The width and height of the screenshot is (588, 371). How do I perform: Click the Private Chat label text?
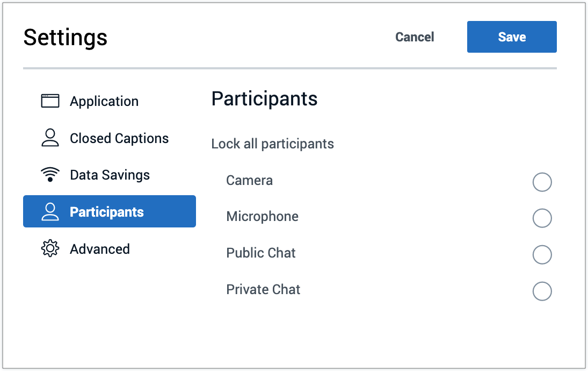click(x=263, y=289)
